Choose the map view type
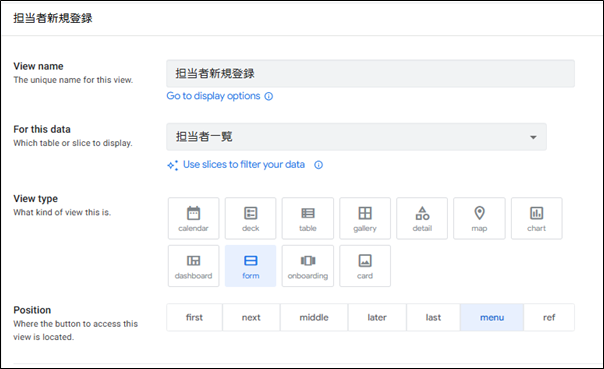This screenshot has width=604, height=369. point(479,218)
